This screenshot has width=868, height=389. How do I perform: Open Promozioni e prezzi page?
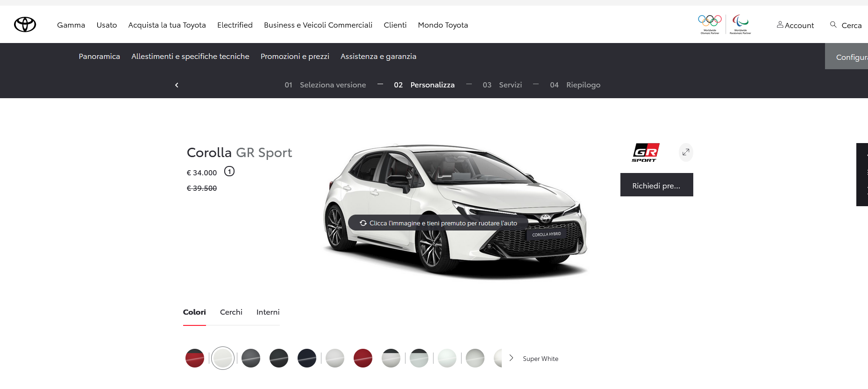[295, 57]
